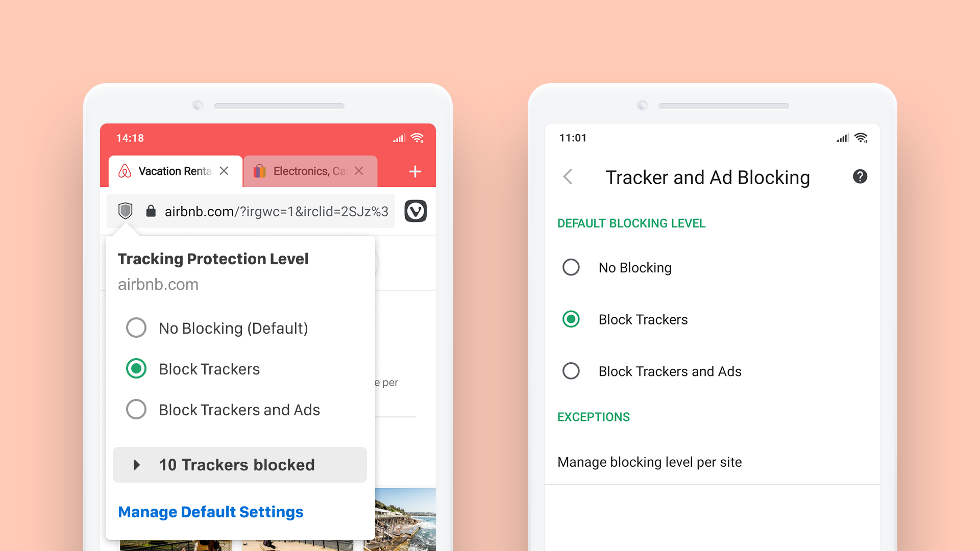Click the help icon on Tracker settings
This screenshot has height=551, width=980.
[860, 176]
